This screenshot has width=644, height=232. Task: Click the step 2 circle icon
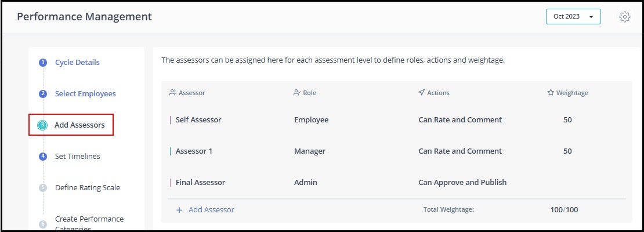(43, 93)
